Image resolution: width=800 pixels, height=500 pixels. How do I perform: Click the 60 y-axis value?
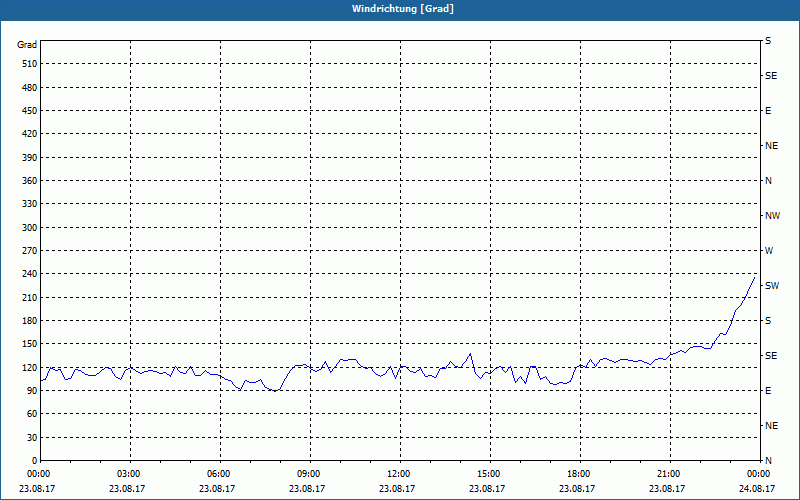click(32, 414)
